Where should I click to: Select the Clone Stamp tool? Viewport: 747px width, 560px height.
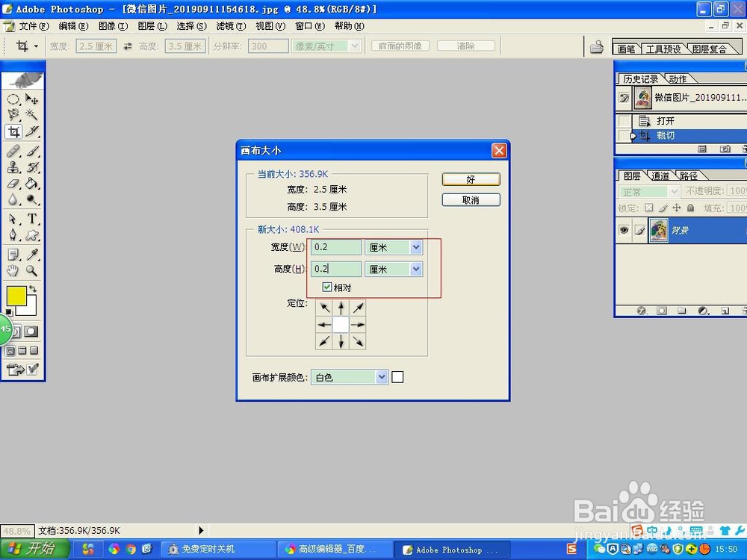(x=13, y=167)
